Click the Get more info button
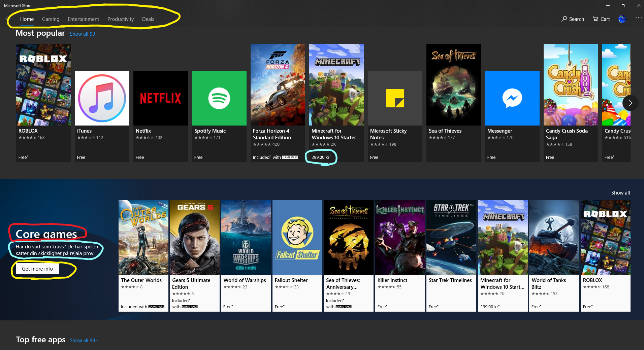The width and height of the screenshot is (644, 350). pos(37,269)
